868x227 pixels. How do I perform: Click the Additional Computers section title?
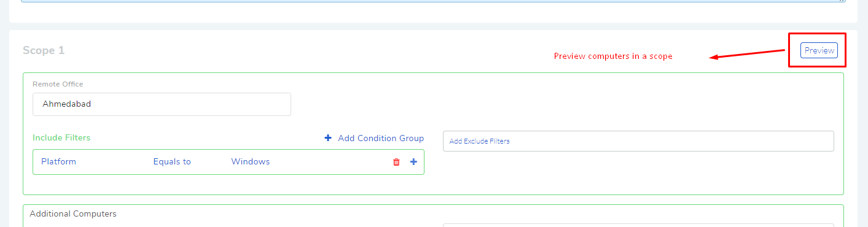(x=73, y=214)
